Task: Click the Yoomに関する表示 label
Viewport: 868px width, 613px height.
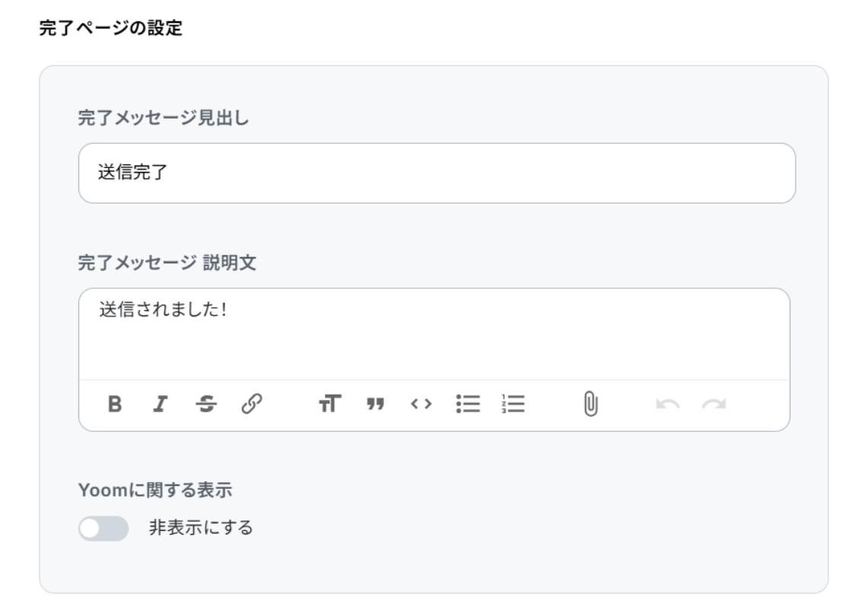Action: point(154,491)
